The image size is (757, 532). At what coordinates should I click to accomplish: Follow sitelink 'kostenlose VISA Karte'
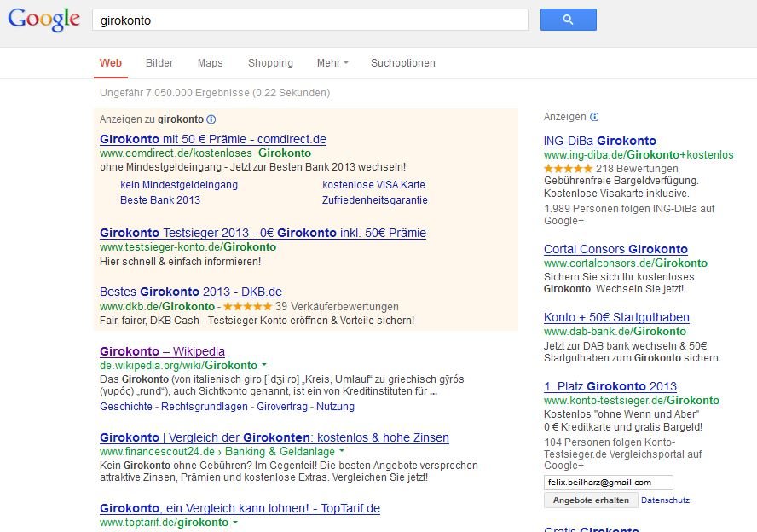click(x=373, y=185)
